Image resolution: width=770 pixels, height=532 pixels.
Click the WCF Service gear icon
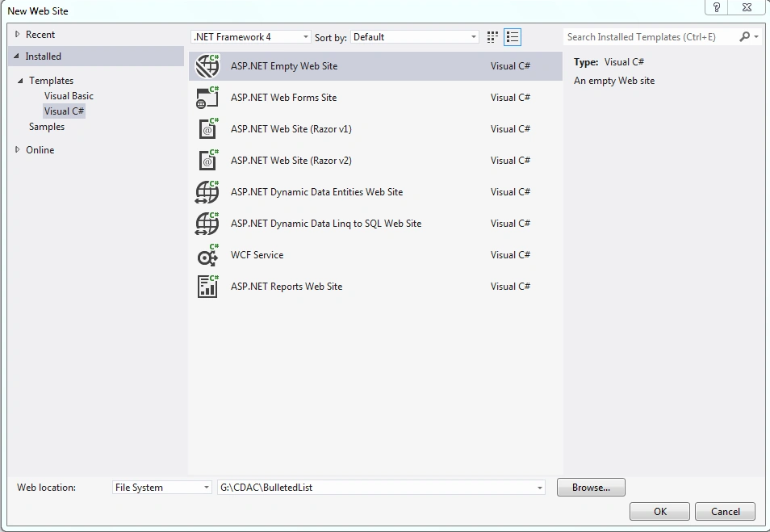(x=207, y=254)
